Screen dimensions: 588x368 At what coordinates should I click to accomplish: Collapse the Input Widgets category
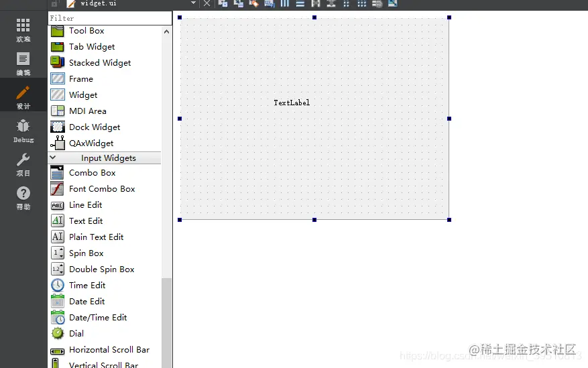click(x=53, y=158)
